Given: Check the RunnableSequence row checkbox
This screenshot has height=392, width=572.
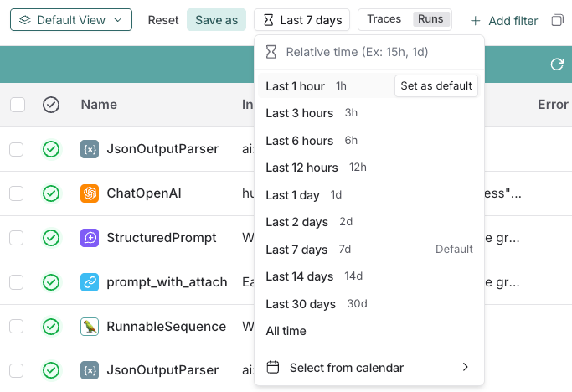Looking at the screenshot, I should [x=17, y=327].
